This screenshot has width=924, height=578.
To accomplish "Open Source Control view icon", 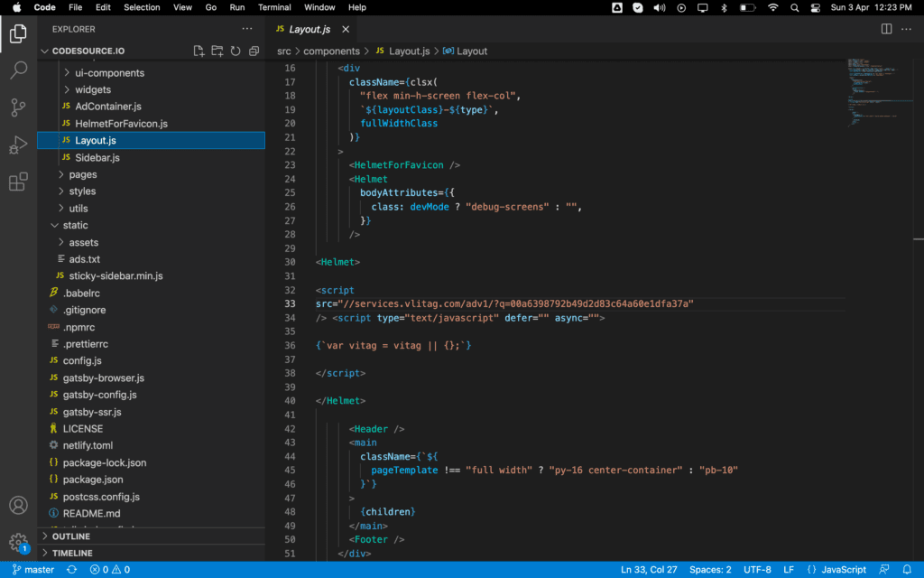I will click(18, 107).
